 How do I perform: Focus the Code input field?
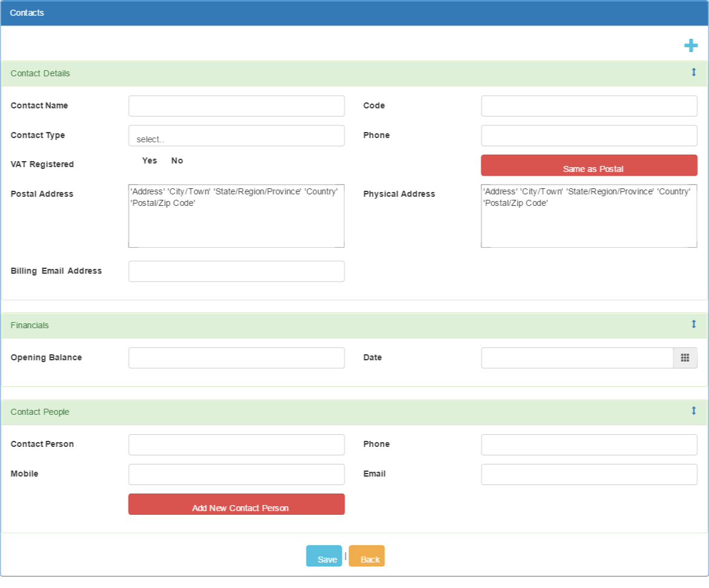tap(589, 106)
